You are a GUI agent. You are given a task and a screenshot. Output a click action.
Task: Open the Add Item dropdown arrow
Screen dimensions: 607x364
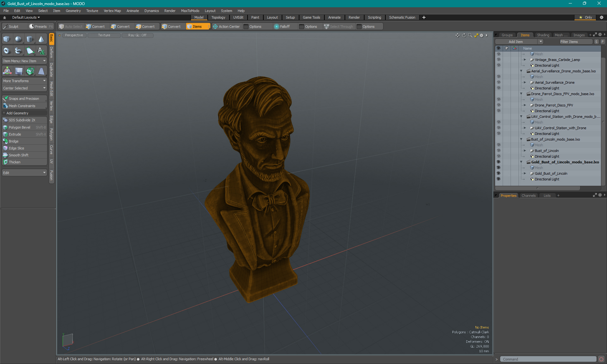pos(541,42)
